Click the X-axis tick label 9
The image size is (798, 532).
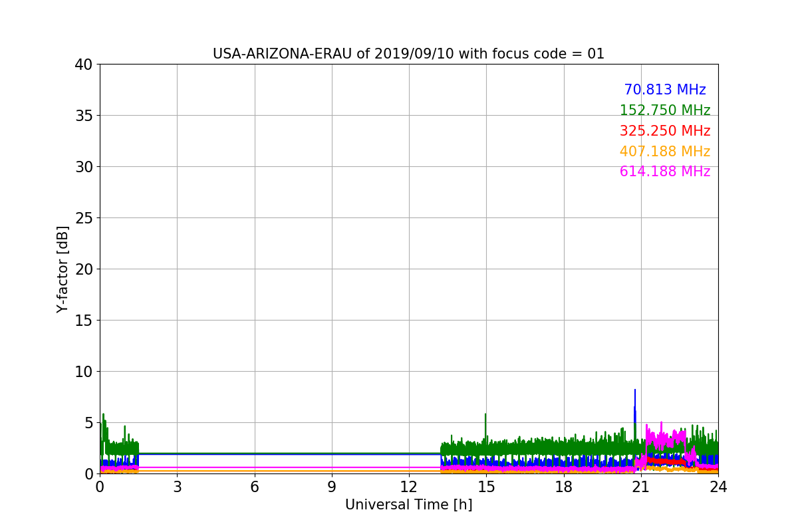(x=332, y=487)
